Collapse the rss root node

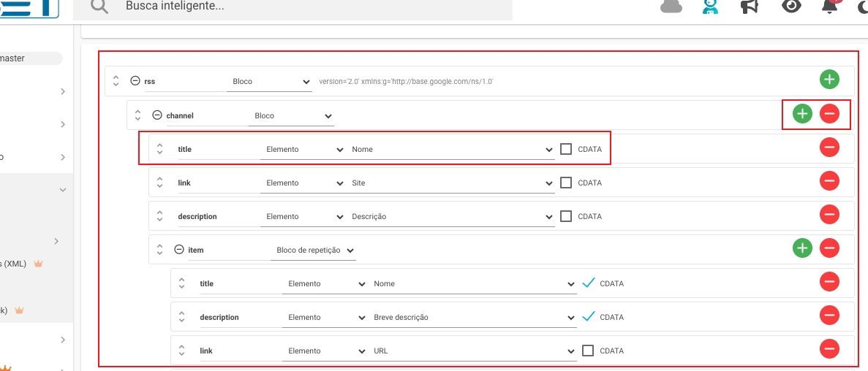135,80
